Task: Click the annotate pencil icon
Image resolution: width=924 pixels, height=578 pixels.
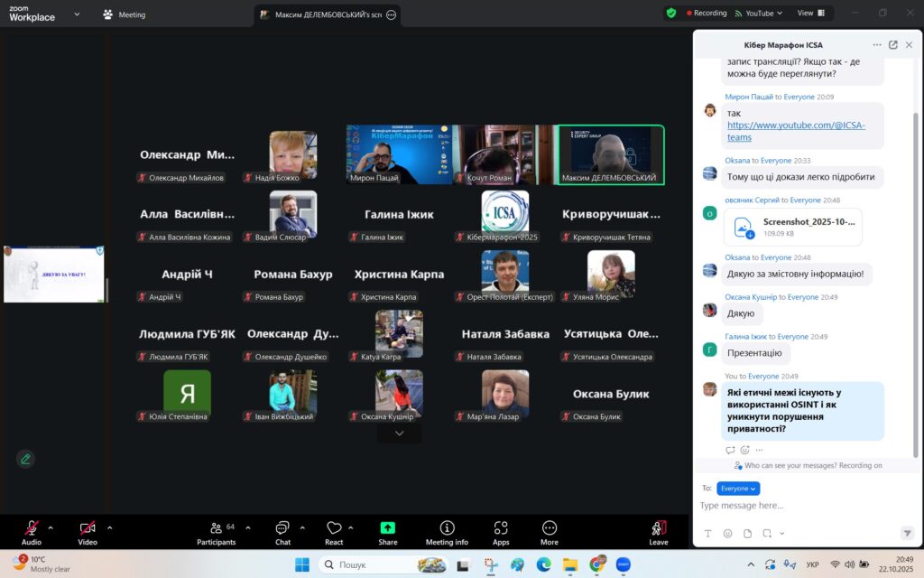Action: 25,459
